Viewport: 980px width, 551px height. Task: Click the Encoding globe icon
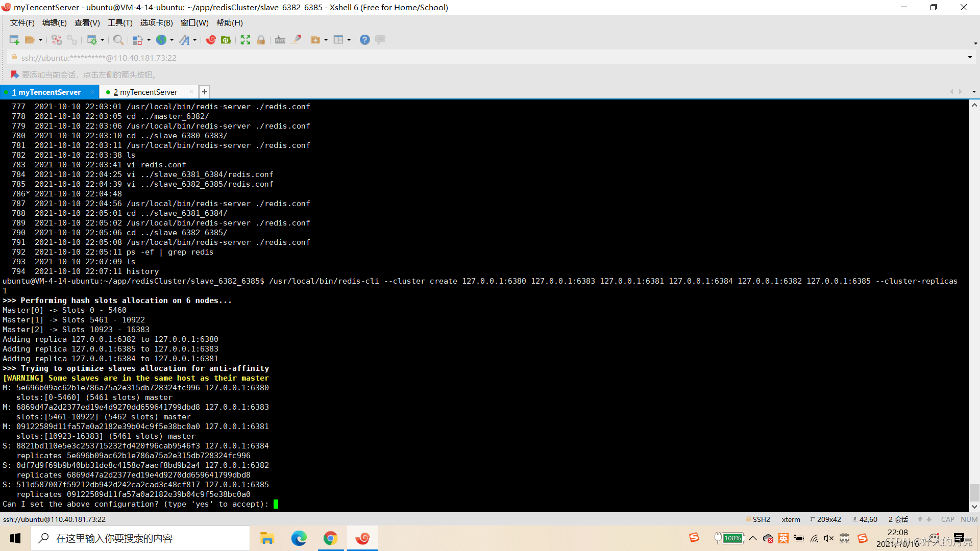[161, 40]
